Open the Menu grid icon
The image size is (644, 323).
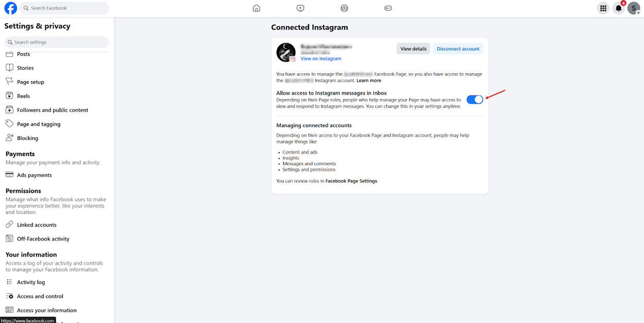pyautogui.click(x=603, y=8)
